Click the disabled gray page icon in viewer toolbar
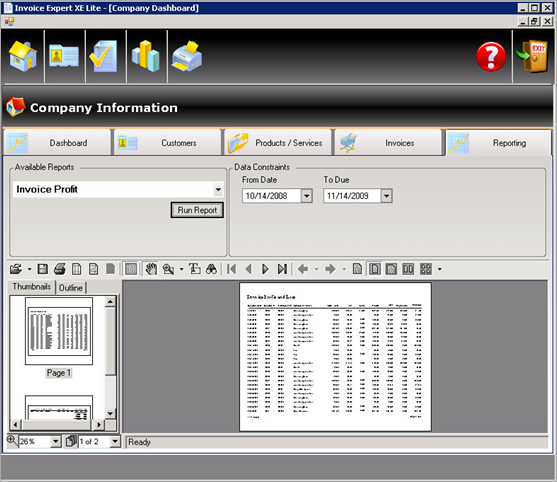Viewport: 557px width, 482px height. [x=110, y=269]
